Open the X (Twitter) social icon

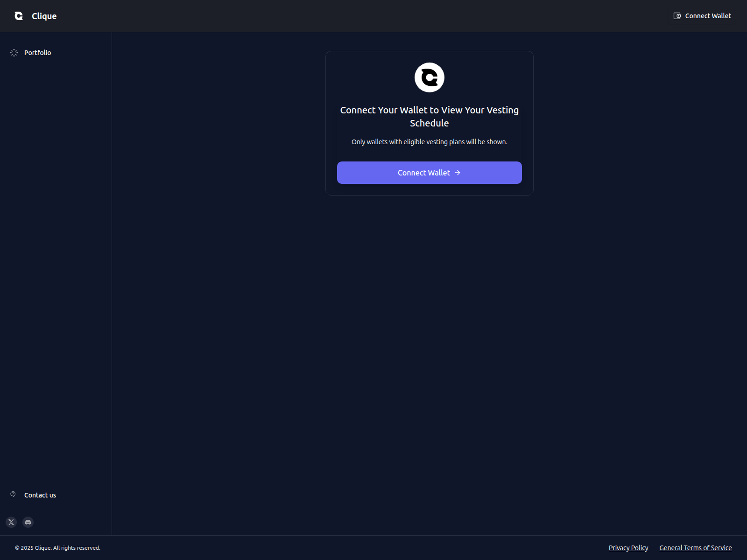pyautogui.click(x=11, y=522)
